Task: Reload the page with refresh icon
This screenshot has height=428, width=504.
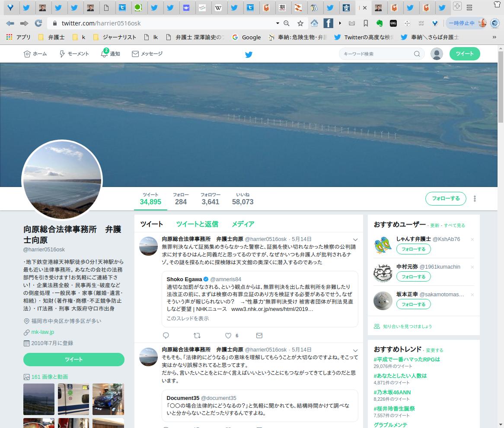Action: click(x=38, y=23)
